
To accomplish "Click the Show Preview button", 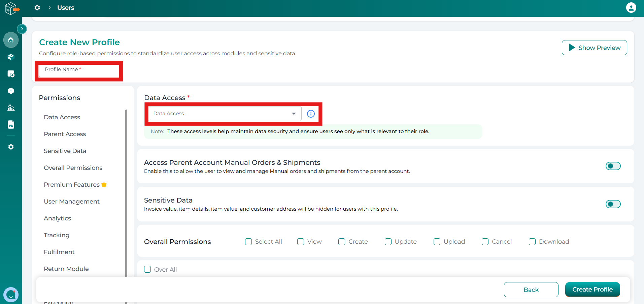I will 594,48.
